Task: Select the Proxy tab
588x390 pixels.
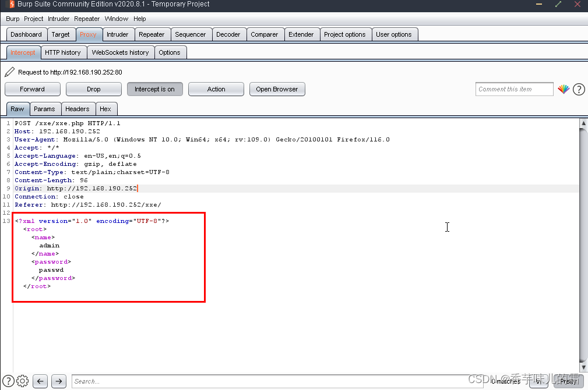Action: click(x=88, y=34)
